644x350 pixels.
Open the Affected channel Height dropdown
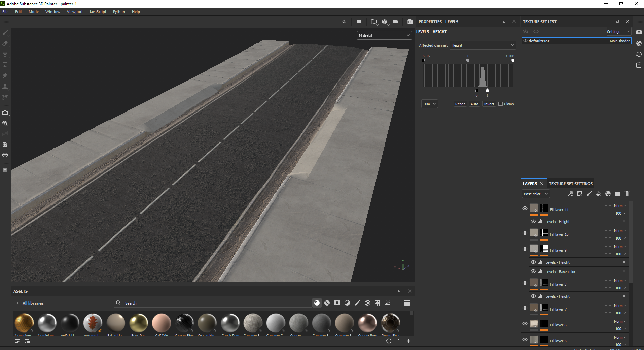pos(483,45)
